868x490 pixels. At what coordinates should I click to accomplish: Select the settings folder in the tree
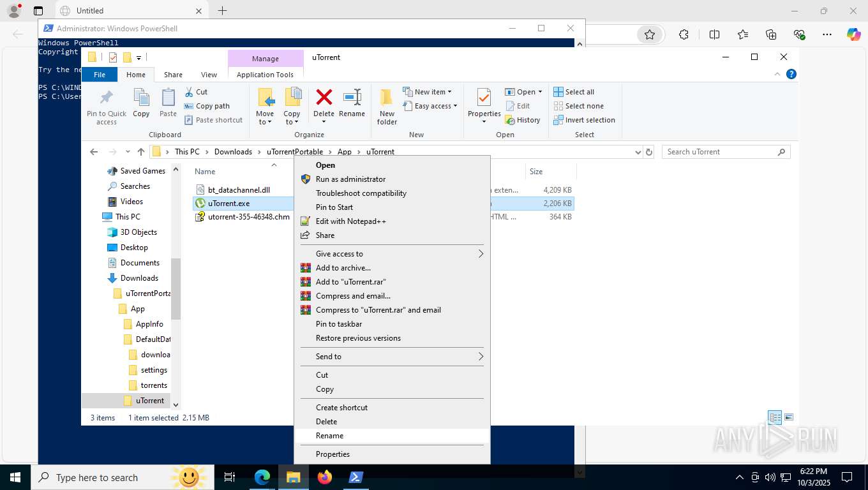(148, 370)
